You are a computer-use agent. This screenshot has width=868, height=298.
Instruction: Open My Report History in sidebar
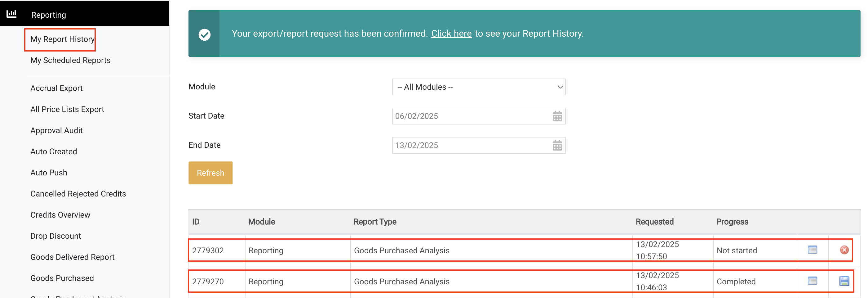tap(62, 39)
